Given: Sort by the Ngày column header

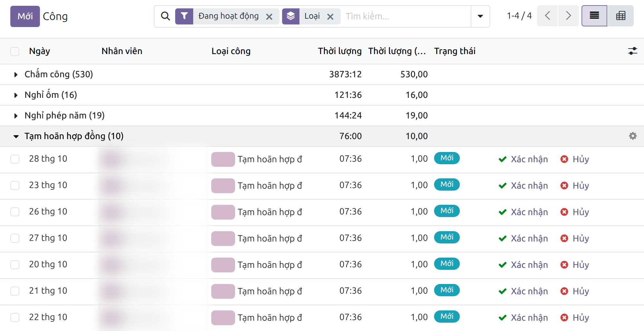Looking at the screenshot, I should pos(40,51).
